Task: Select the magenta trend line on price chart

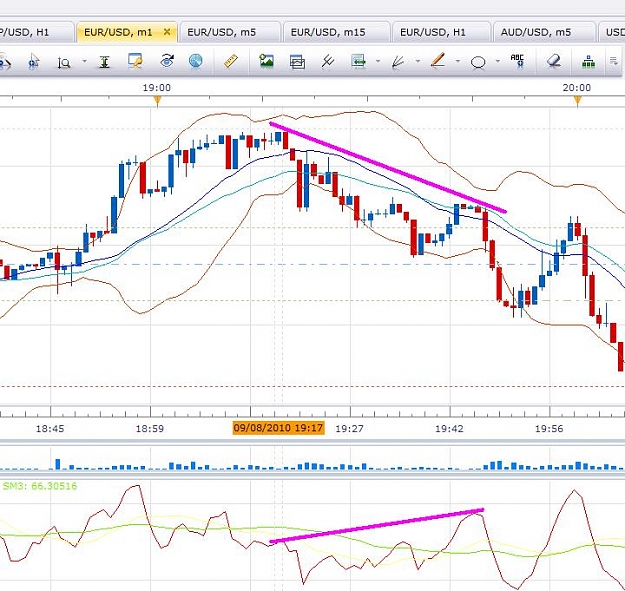Action: [388, 168]
